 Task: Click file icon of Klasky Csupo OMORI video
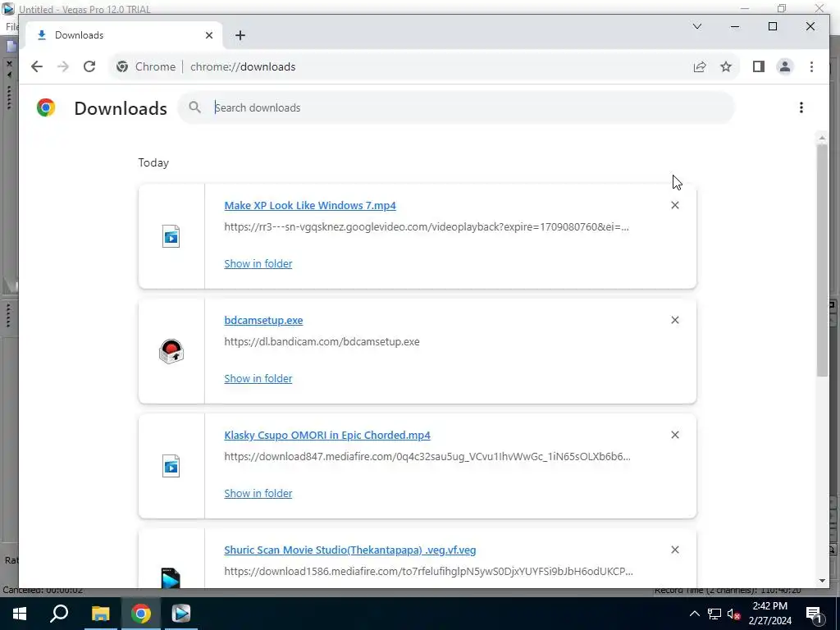pos(171,466)
